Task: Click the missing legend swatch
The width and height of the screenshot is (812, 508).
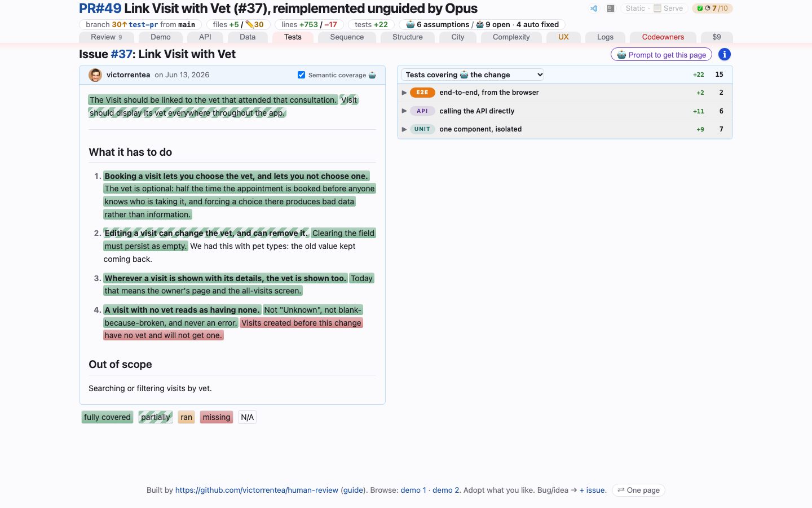Action: [217, 417]
